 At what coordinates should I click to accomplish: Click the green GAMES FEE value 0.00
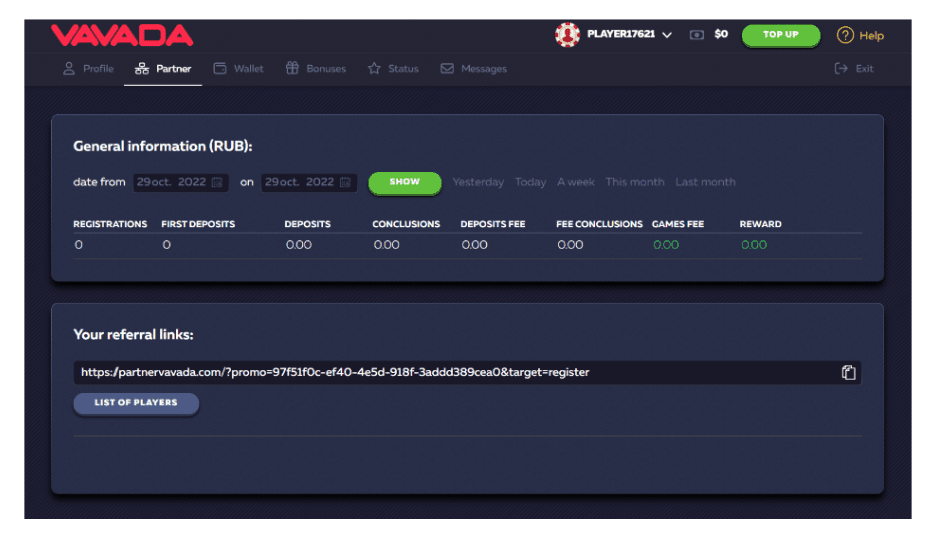[666, 245]
